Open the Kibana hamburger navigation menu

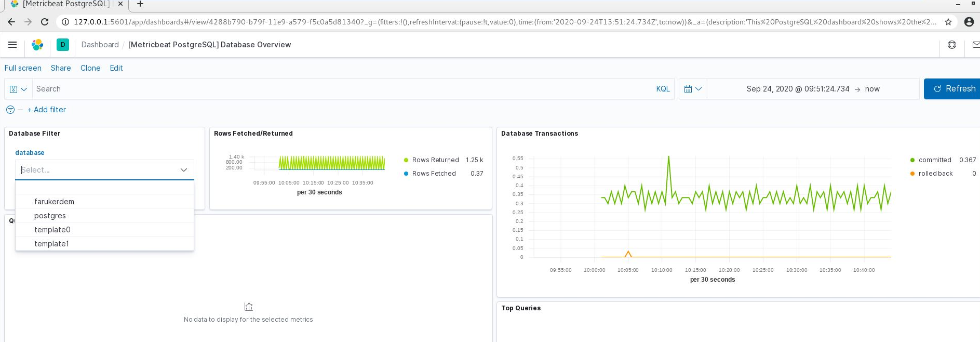[x=12, y=45]
